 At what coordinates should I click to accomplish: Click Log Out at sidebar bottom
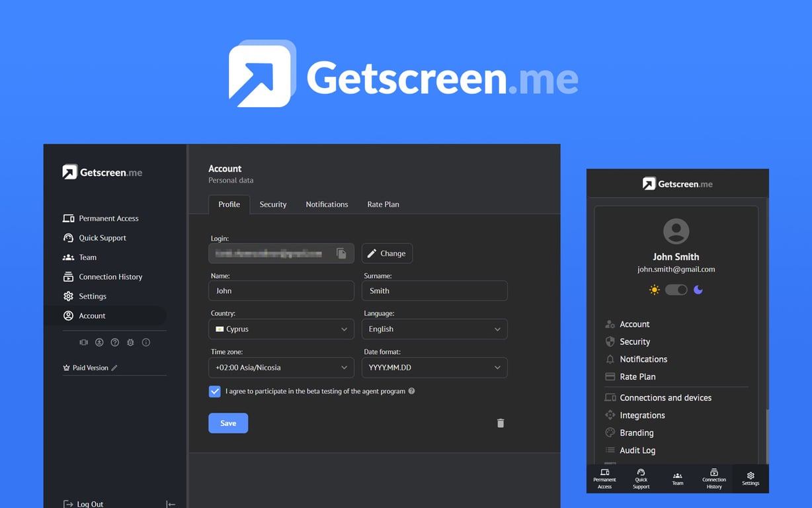point(83,504)
